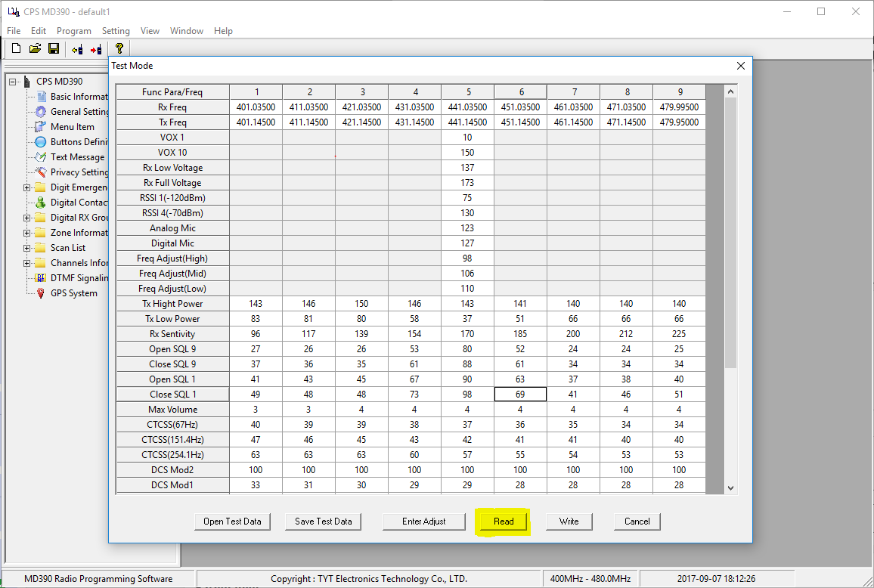Click the 400MHz - 480.0MHz status bar entry
The height and width of the screenshot is (588, 874).
[x=590, y=578]
